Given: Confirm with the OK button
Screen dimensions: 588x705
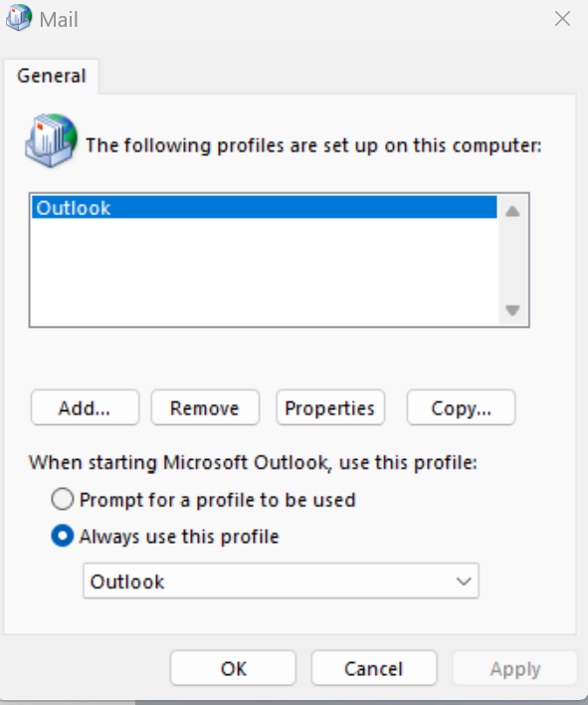Looking at the screenshot, I should point(233,668).
